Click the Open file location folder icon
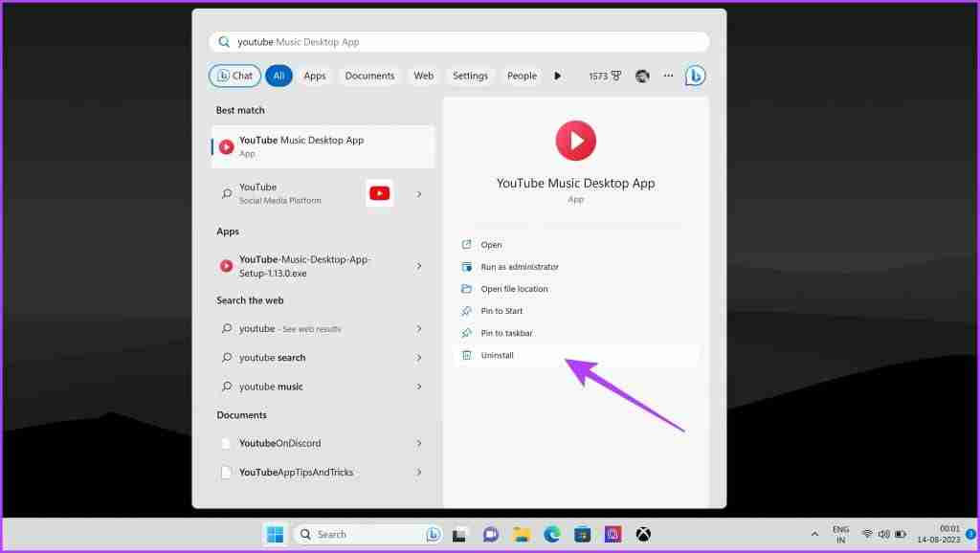The width and height of the screenshot is (980, 553). (466, 289)
